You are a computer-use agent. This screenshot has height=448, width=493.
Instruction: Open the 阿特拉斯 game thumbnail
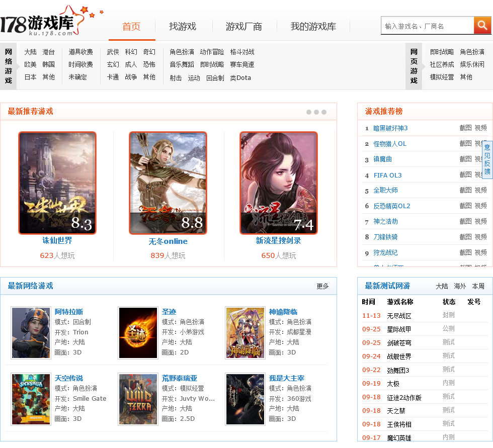pyautogui.click(x=31, y=333)
